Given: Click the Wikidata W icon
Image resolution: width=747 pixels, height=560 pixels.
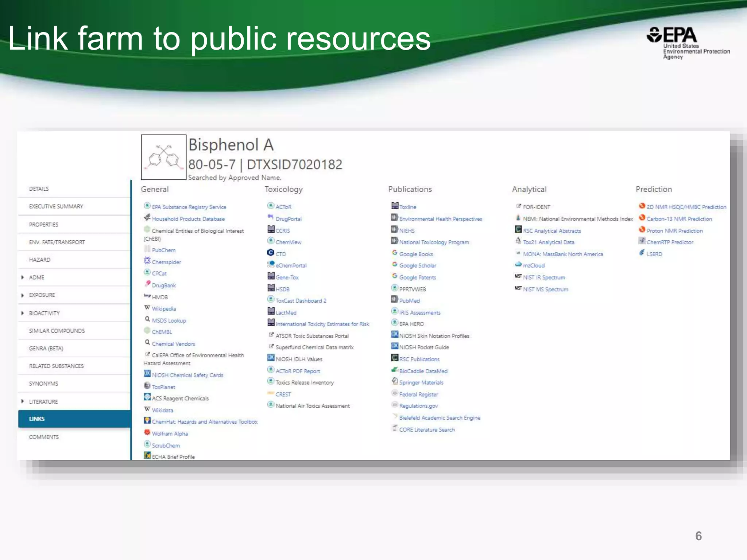Looking at the screenshot, I should click(147, 409).
